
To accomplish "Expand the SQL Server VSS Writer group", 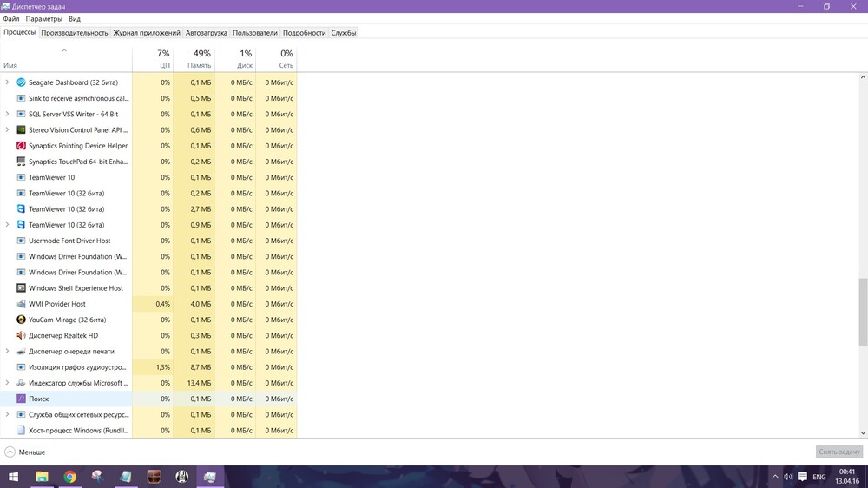I will tap(7, 114).
